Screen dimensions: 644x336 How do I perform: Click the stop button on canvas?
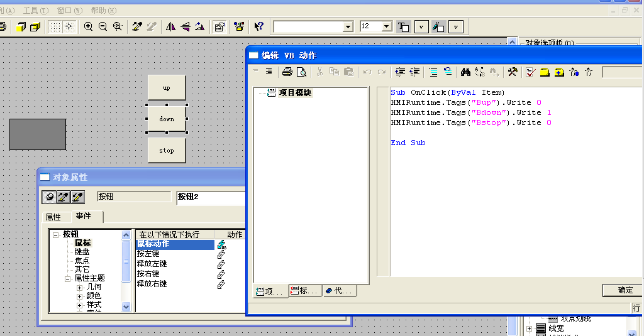[x=167, y=151]
